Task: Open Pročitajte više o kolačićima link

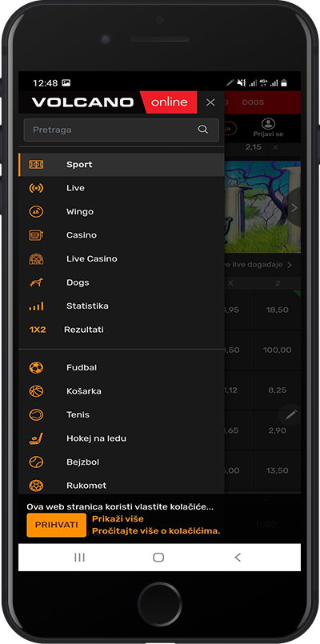Action: click(x=156, y=531)
